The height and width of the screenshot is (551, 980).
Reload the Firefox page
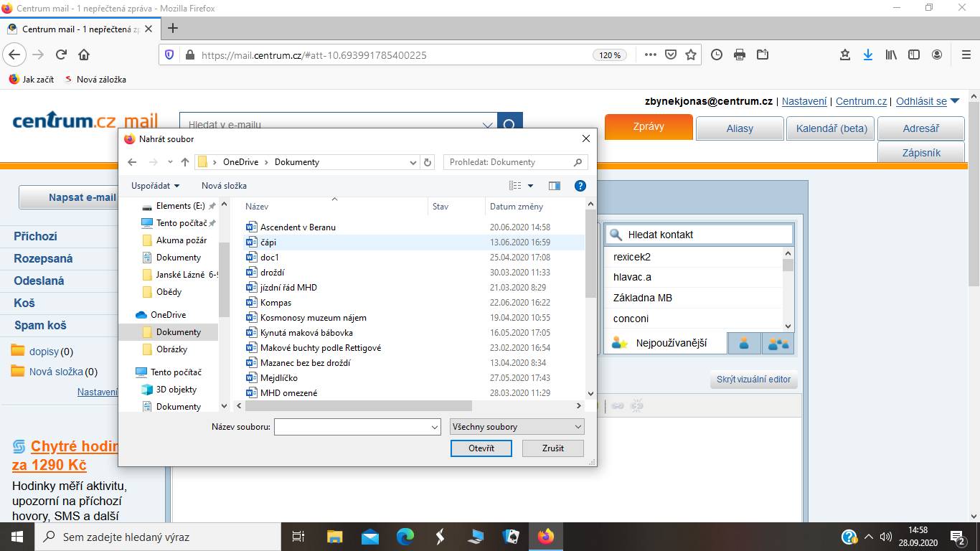62,55
